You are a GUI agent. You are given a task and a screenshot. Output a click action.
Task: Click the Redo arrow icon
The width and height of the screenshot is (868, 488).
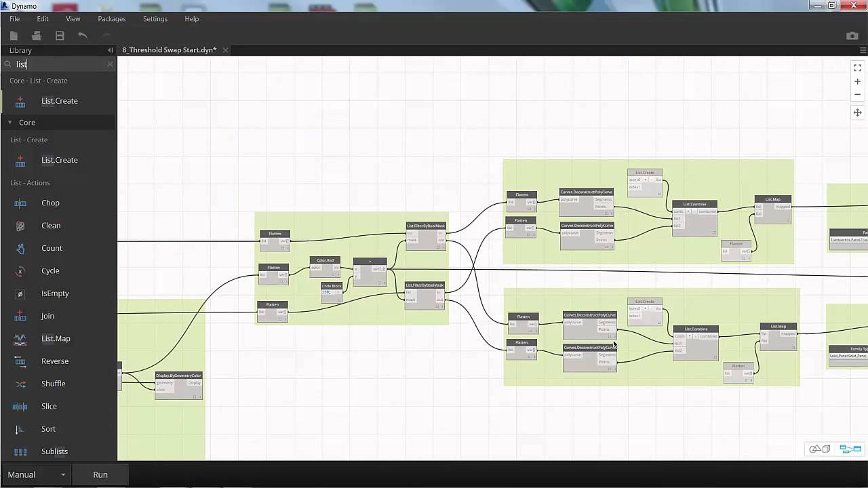[x=106, y=35]
